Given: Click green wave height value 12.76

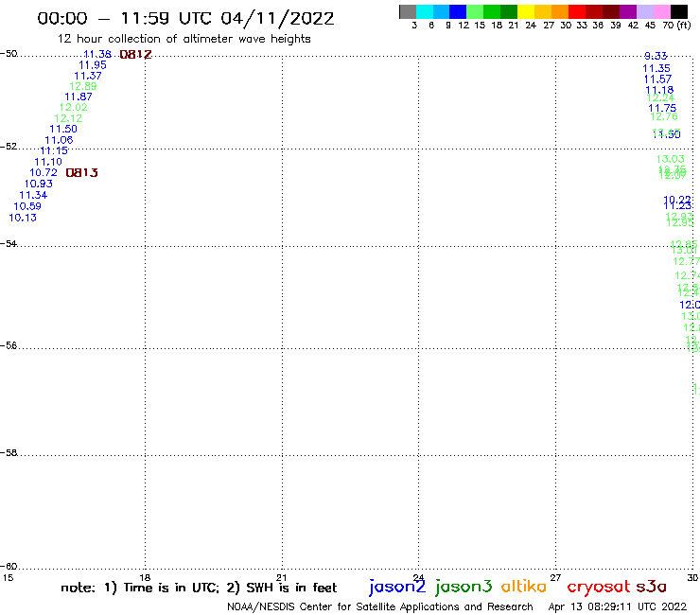Looking at the screenshot, I should point(664,116).
